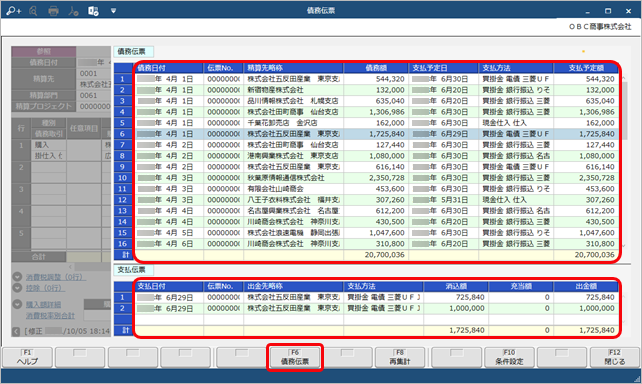Click the F8 再集計 button

click(400, 357)
